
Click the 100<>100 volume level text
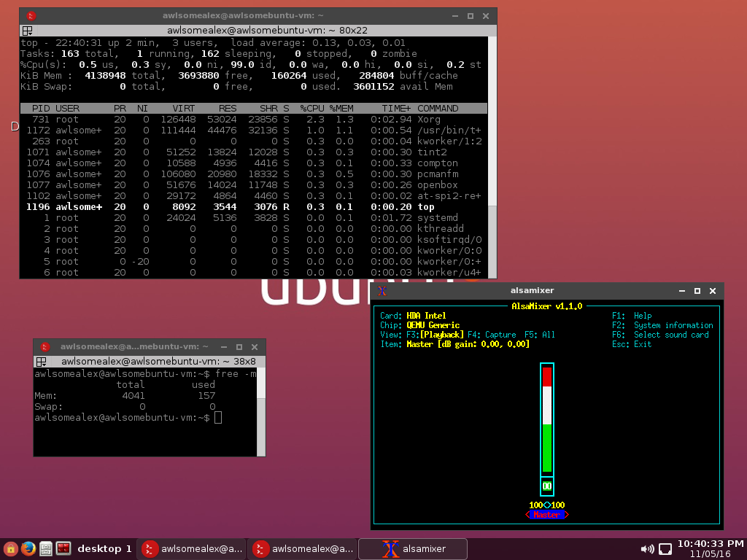(547, 505)
